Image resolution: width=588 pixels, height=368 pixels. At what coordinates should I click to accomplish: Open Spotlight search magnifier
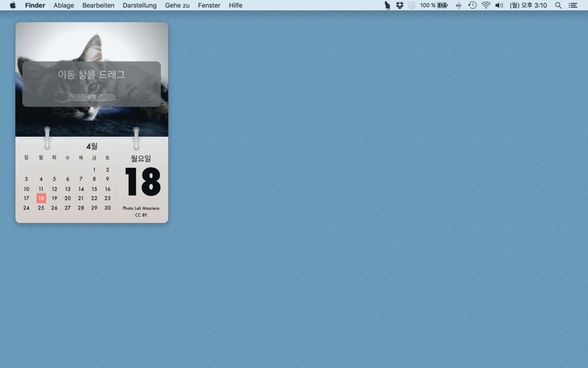coord(558,5)
